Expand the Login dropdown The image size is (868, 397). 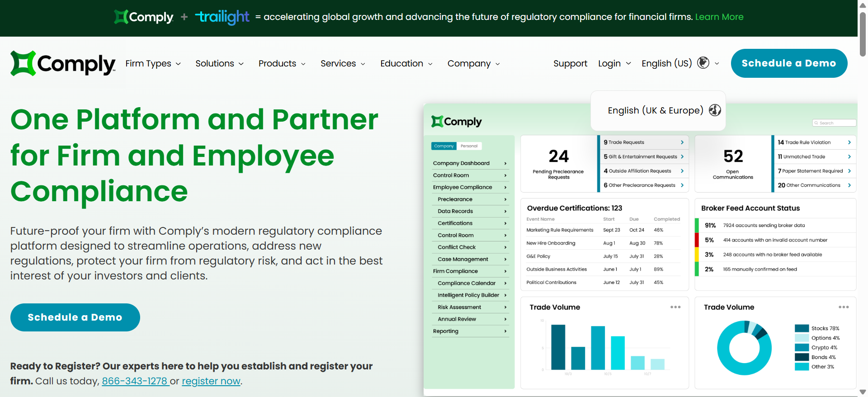614,64
